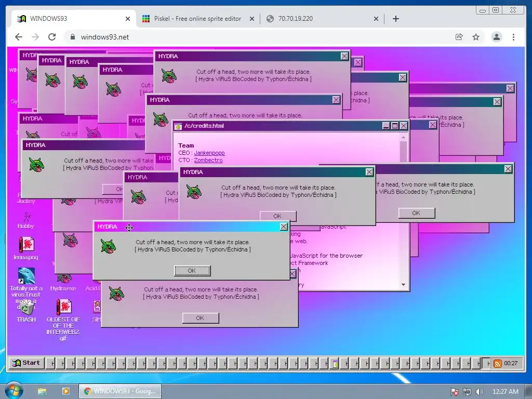Click the Windows93 Start button
Viewport: 532px width, 399px height.
point(26,363)
